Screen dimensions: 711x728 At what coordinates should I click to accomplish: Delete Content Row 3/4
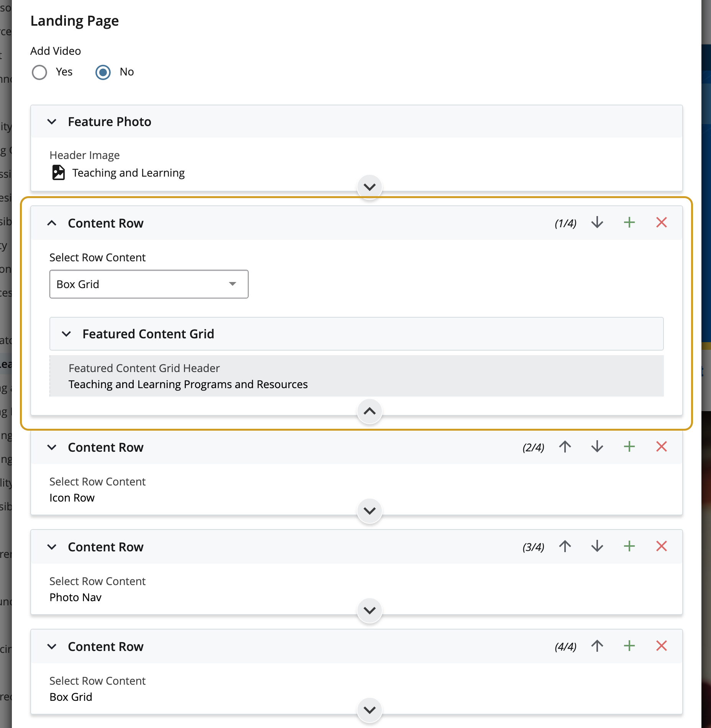point(662,546)
